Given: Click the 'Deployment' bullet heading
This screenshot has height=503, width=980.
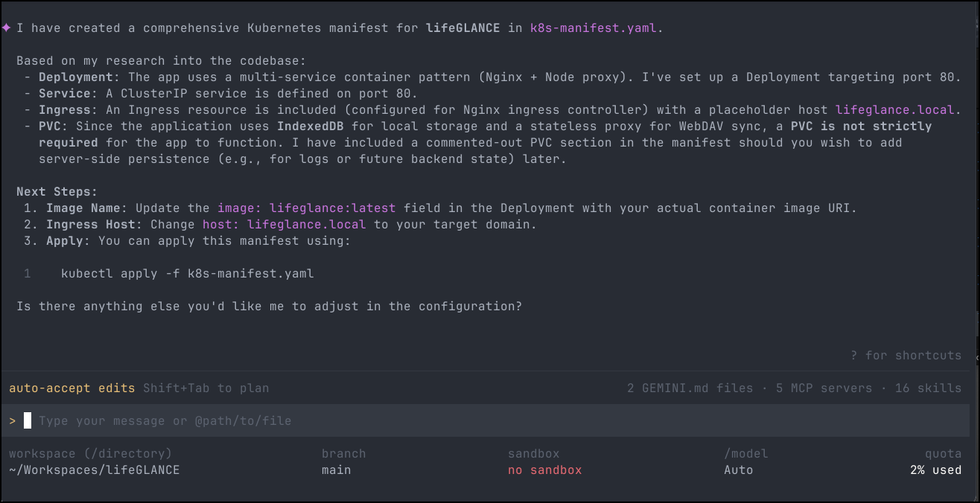Looking at the screenshot, I should (76, 77).
